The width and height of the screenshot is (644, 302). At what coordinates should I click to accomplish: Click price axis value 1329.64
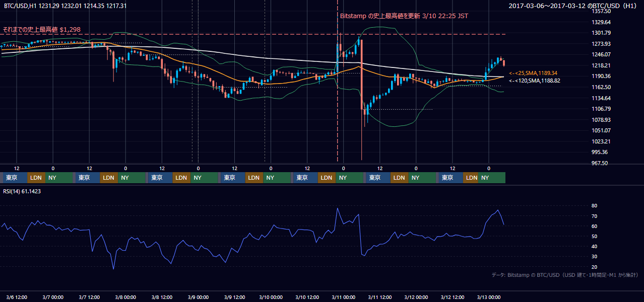[600, 22]
